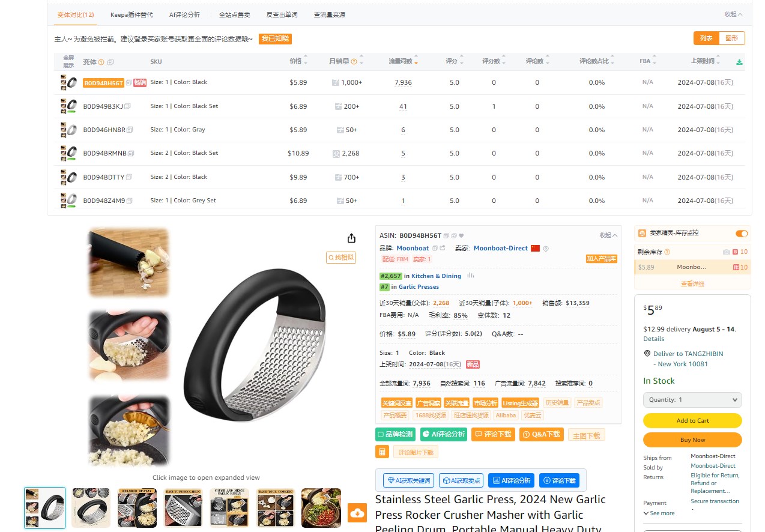Open the Quantity dropdown
Image resolution: width=765 pixels, height=532 pixels.
tap(692, 400)
